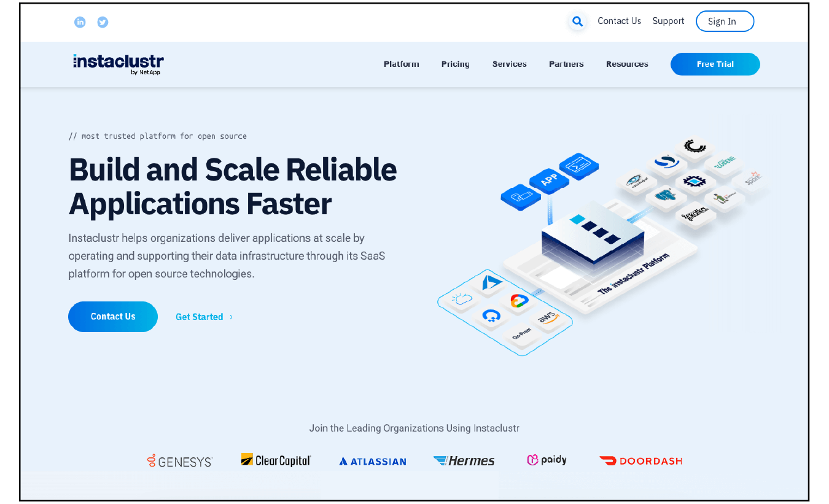Image resolution: width=829 pixels, height=504 pixels.
Task: Click the PostgreSQL elephant tile
Action: [x=666, y=196]
